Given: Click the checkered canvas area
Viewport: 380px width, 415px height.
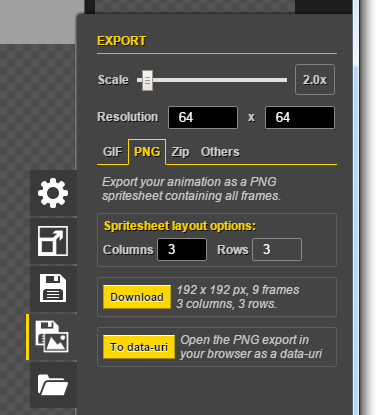Looking at the screenshot, I should 37,107.
